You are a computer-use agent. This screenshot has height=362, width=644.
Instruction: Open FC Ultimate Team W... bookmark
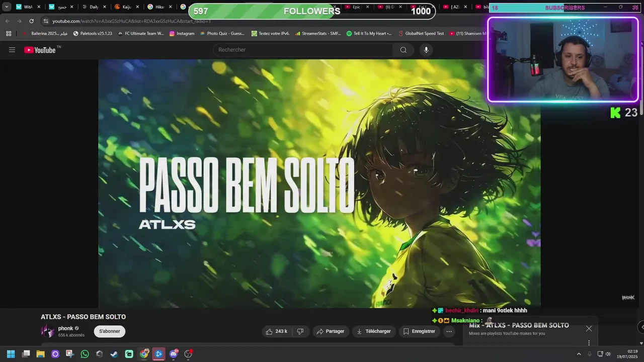(140, 34)
